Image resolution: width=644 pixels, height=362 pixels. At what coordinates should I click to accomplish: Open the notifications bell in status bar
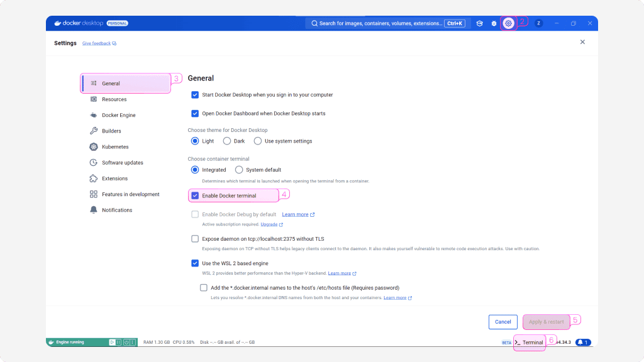[583, 343]
